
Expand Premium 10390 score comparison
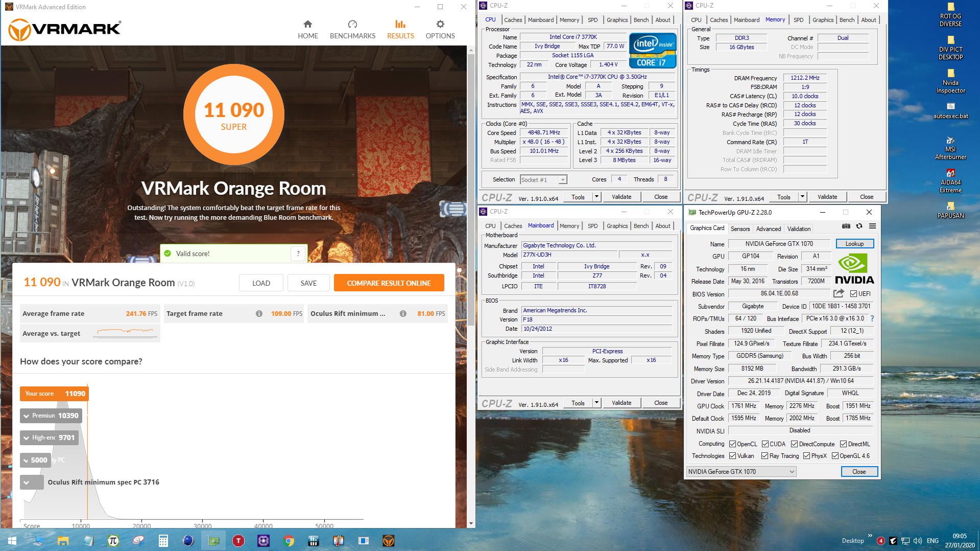(51, 416)
